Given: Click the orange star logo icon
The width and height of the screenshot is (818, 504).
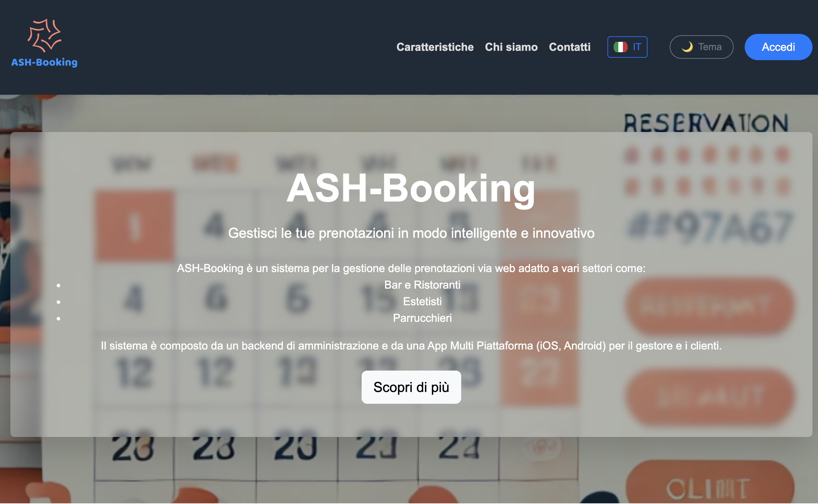Looking at the screenshot, I should 44,35.
